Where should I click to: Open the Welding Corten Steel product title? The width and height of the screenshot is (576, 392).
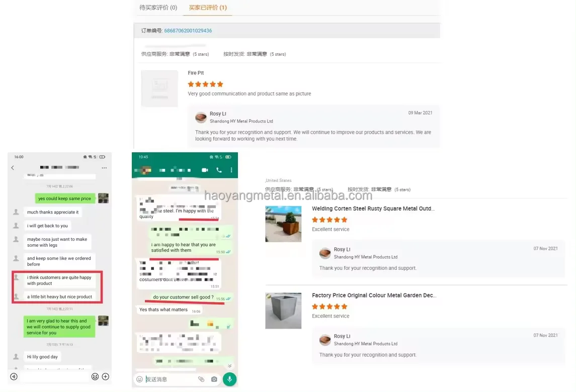coord(373,209)
